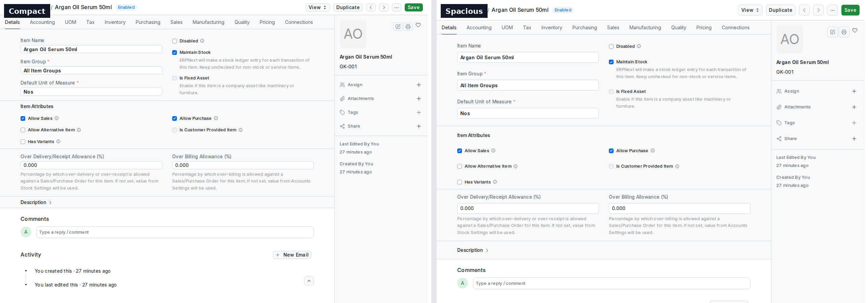The height and width of the screenshot is (303, 868).
Task: Click Share plus icon in Compact panel
Action: [419, 126]
